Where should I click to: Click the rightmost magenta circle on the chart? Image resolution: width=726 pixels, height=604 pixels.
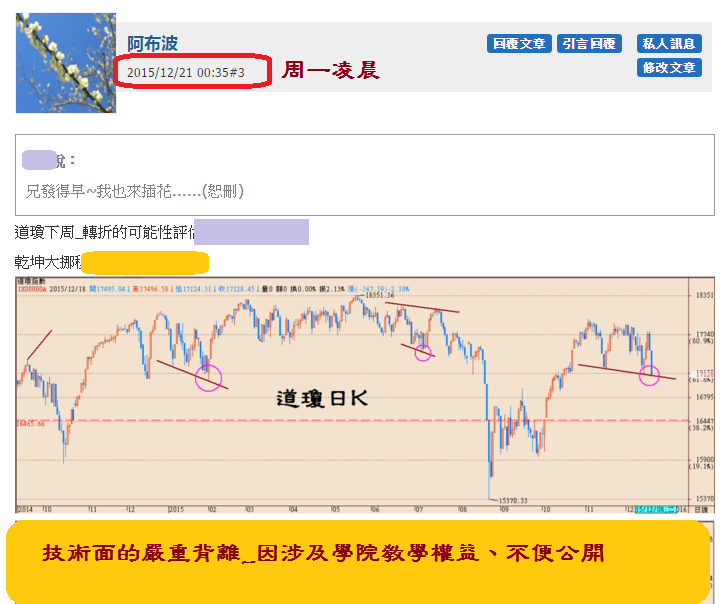tap(649, 375)
